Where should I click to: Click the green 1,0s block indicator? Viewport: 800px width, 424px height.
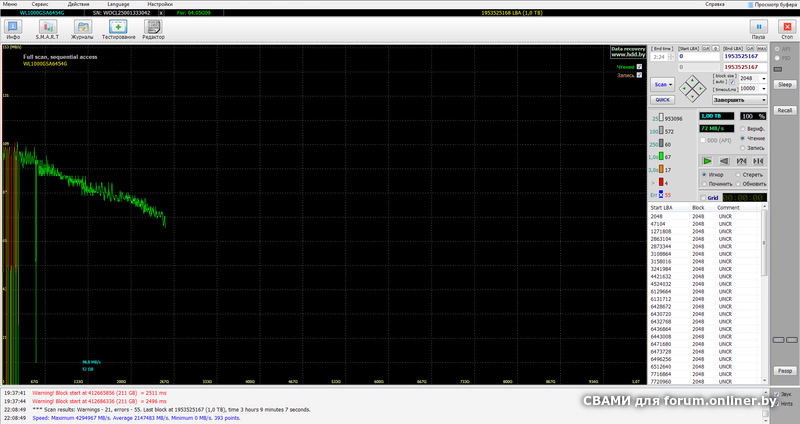tap(661, 156)
